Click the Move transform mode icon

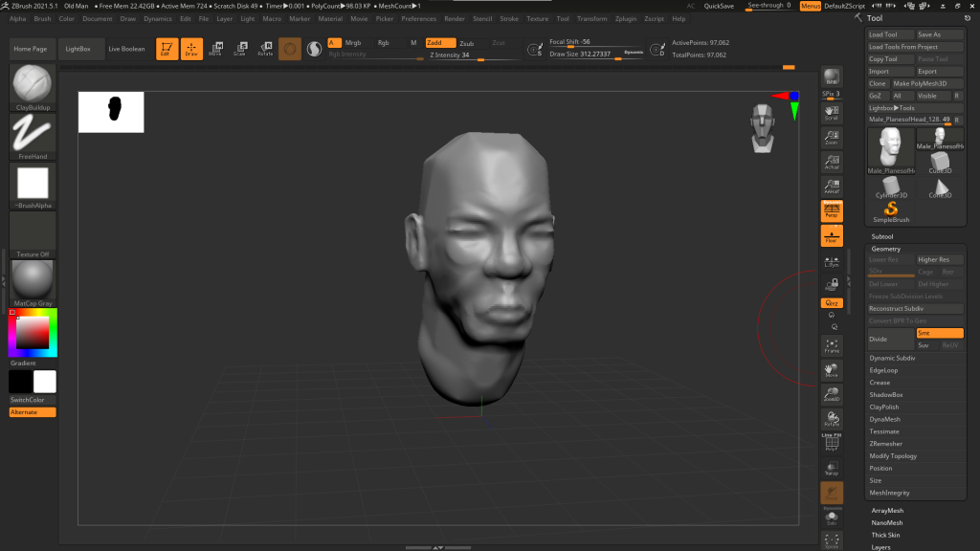point(215,49)
